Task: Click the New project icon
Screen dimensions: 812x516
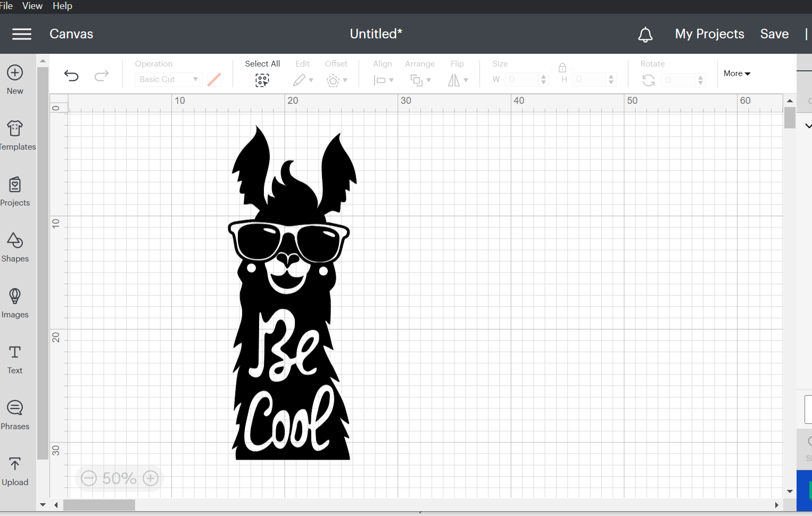Action: coord(15,72)
